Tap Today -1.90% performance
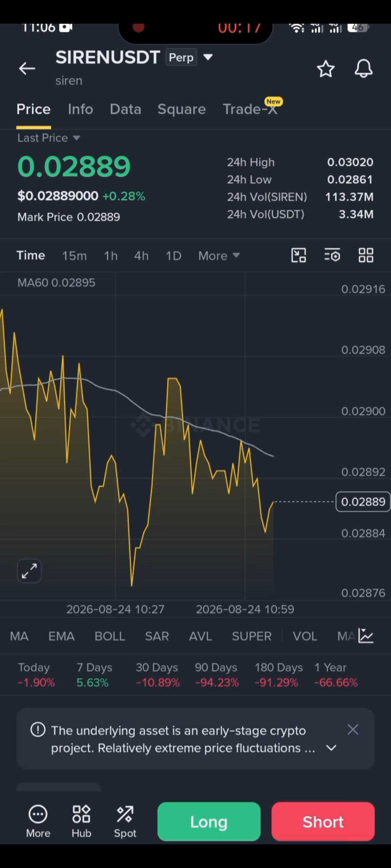The height and width of the screenshot is (868, 391). (x=36, y=675)
